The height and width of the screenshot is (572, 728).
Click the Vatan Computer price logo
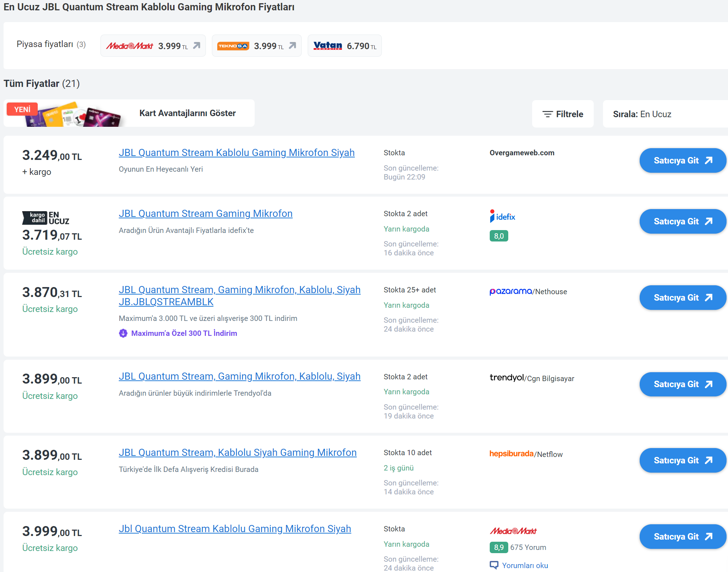(x=327, y=46)
